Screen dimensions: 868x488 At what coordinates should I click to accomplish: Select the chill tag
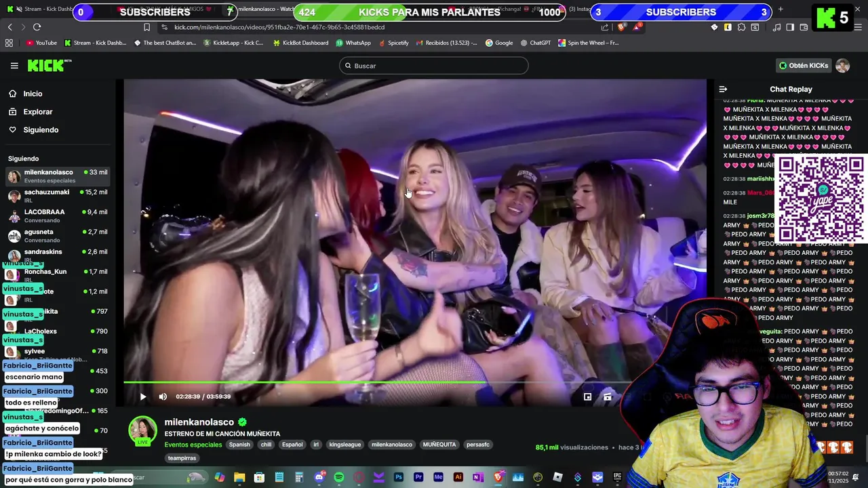click(x=266, y=445)
